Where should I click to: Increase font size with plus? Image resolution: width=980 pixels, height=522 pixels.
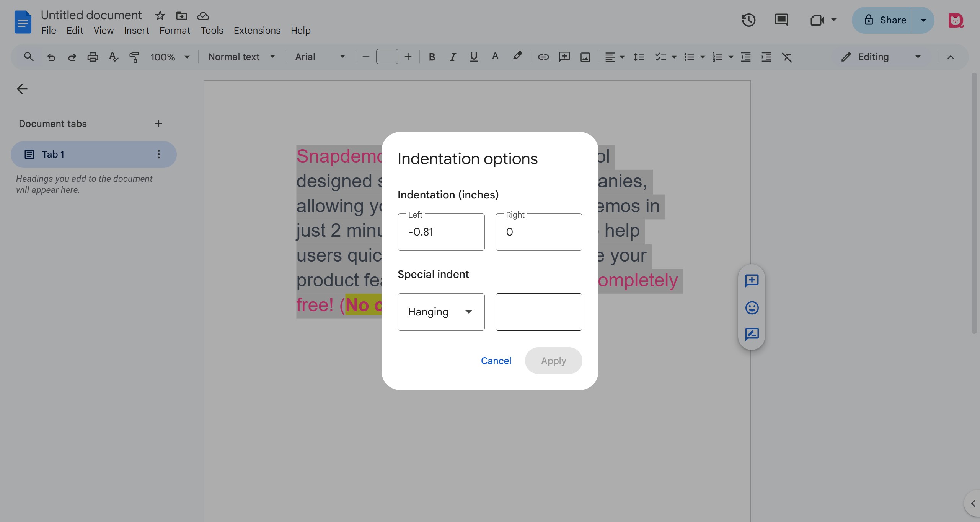click(x=408, y=57)
